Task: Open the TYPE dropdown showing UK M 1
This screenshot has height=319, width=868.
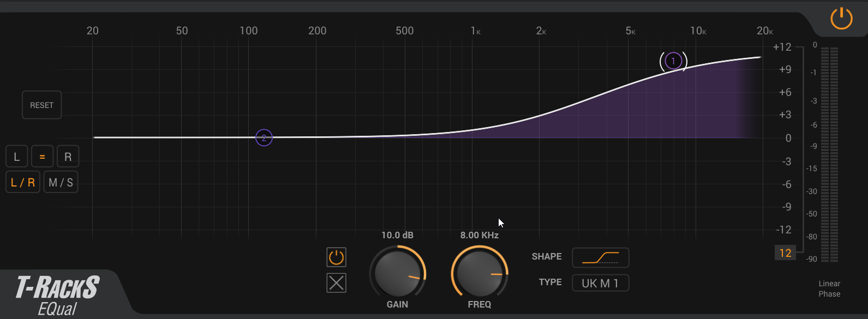Action: click(x=600, y=283)
